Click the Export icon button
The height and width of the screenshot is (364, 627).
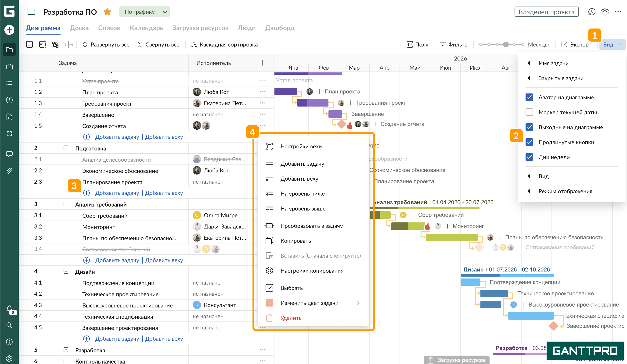click(564, 44)
